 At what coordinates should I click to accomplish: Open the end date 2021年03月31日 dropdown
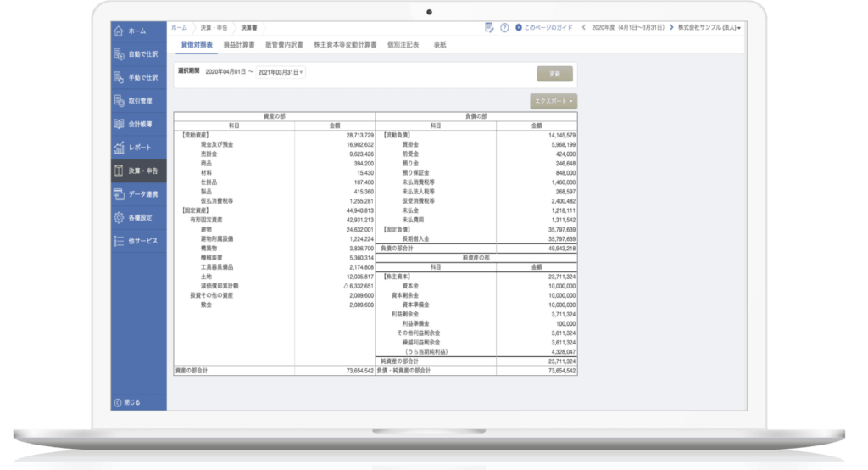click(281, 72)
